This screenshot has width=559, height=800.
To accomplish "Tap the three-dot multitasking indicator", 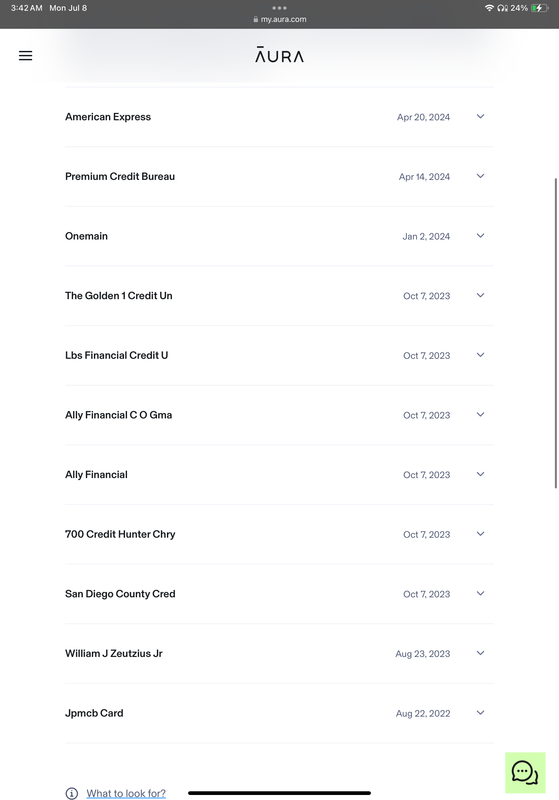I will coord(280,8).
